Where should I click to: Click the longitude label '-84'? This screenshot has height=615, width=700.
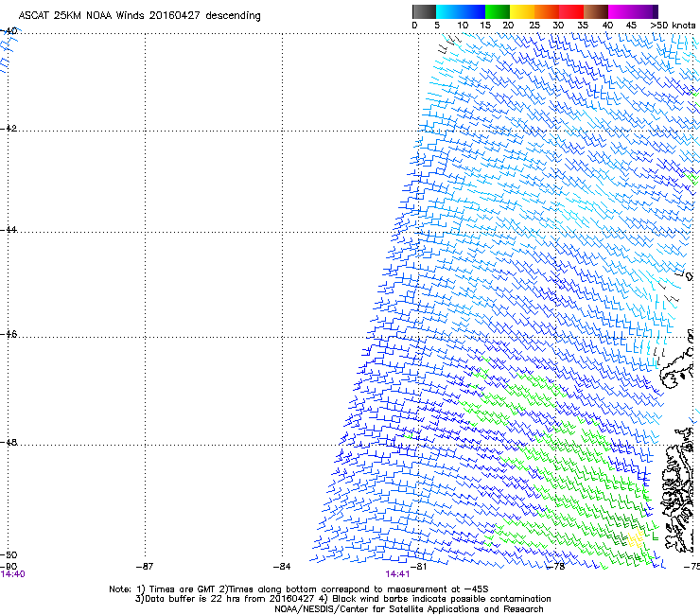(x=282, y=567)
